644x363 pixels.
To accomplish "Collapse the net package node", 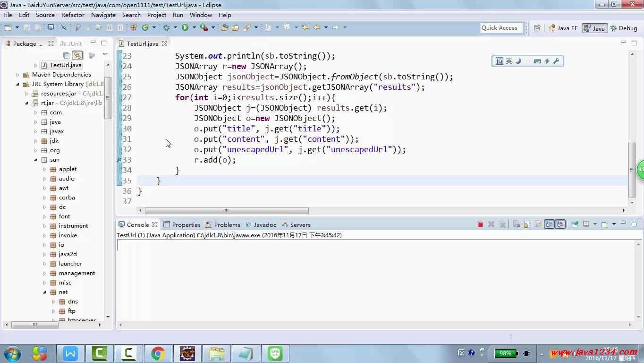I will (x=44, y=292).
